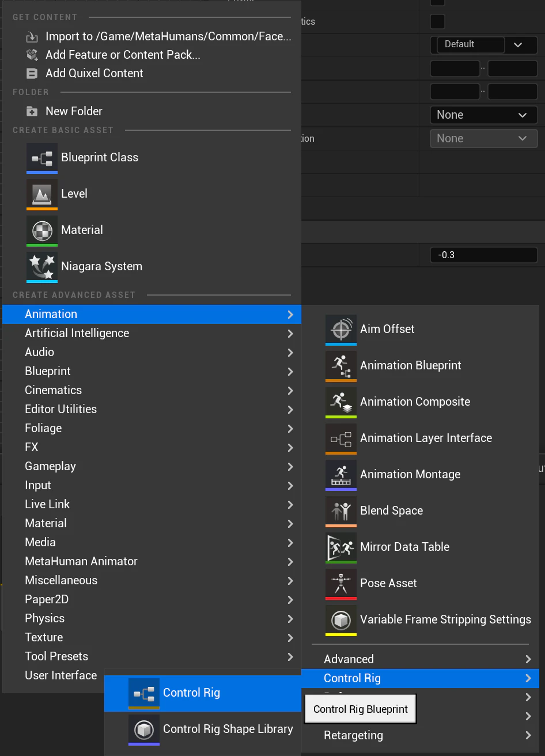
Task: Choose the Pose Asset icon
Action: [341, 584]
